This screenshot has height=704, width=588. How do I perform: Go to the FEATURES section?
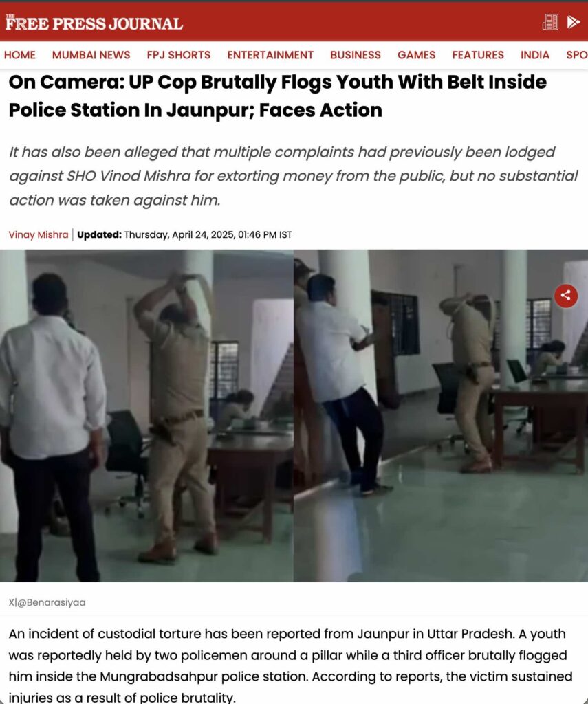pos(478,55)
